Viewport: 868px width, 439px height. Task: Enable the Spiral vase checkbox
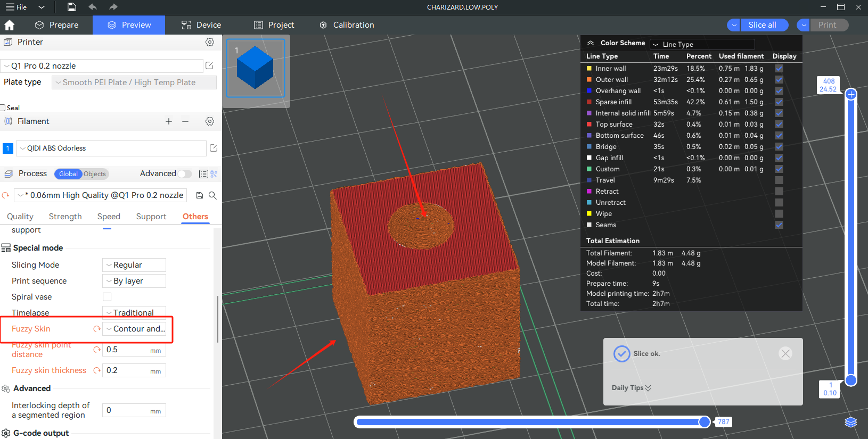pos(107,297)
